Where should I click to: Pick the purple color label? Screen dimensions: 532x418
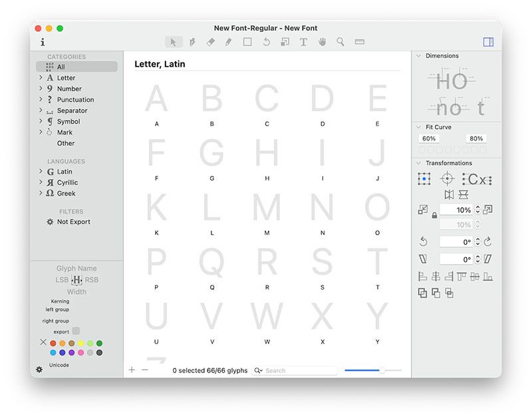pos(72,353)
